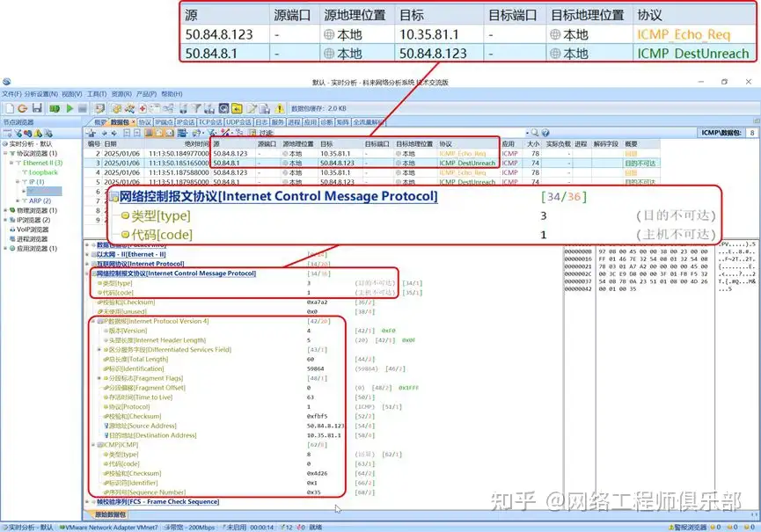Click the gray stop capture icon
Viewport: 761px width, 532px height.
81,108
